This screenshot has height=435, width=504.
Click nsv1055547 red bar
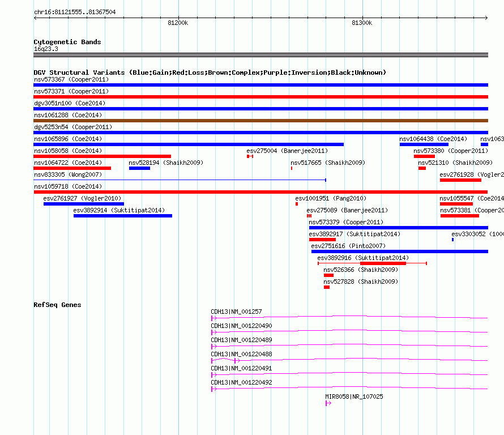456,204
